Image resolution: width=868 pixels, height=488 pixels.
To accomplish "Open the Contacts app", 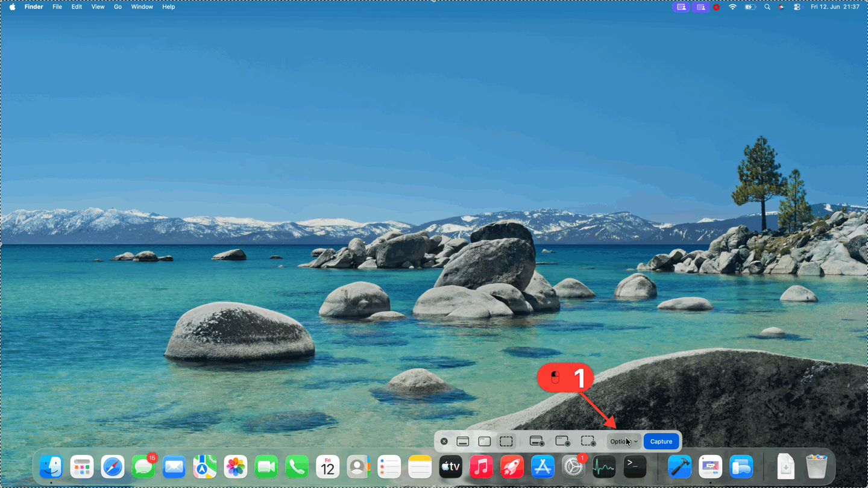I will tap(359, 467).
